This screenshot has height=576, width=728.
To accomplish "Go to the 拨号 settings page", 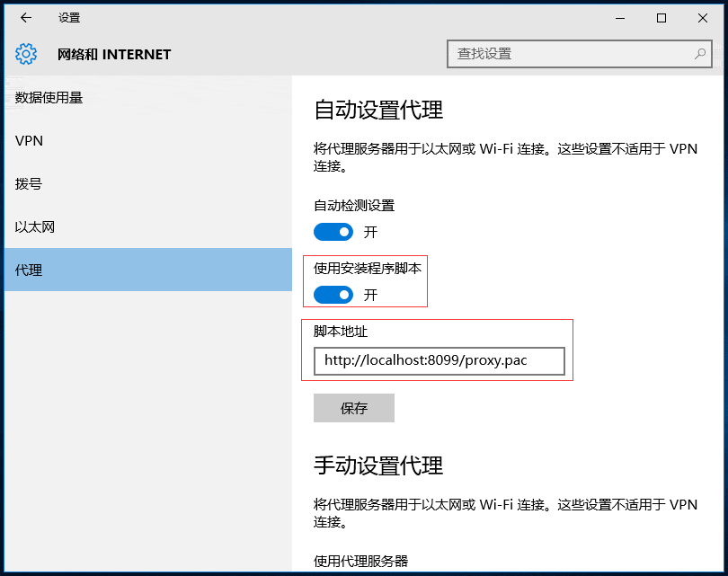I will click(29, 184).
